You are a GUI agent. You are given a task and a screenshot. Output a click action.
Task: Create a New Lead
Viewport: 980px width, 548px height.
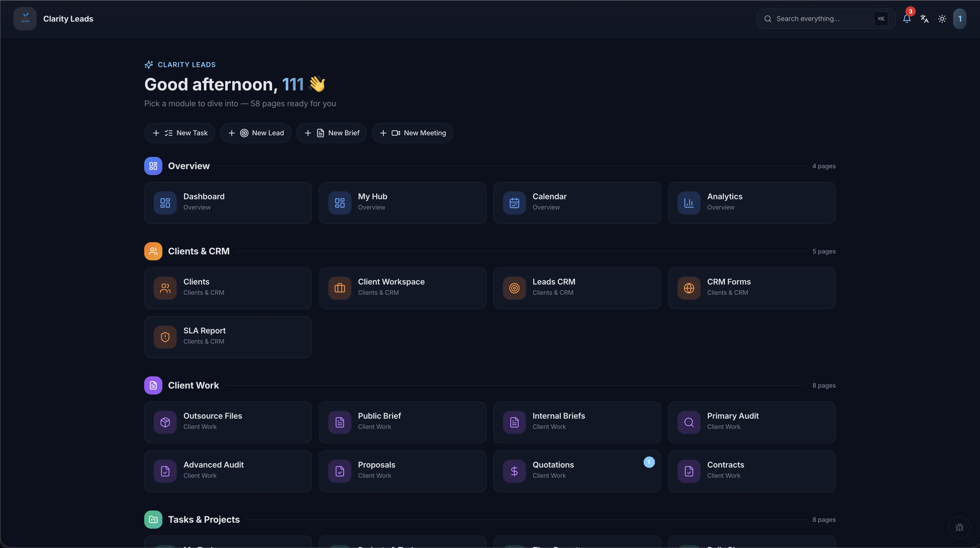coord(256,133)
